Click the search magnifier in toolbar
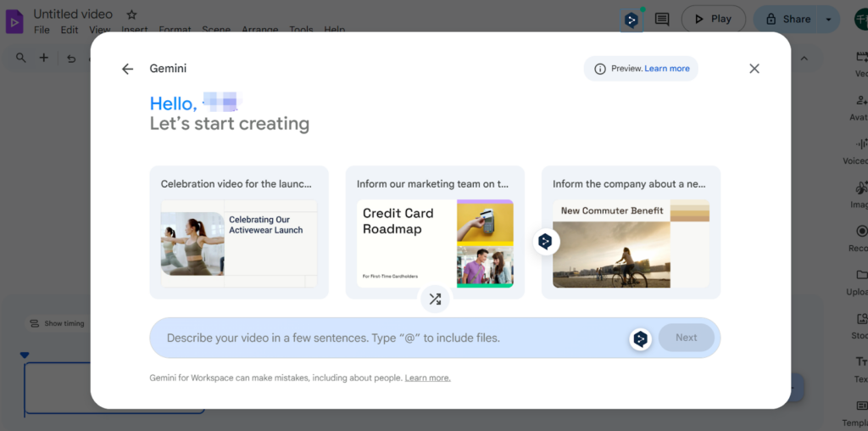 (21, 58)
